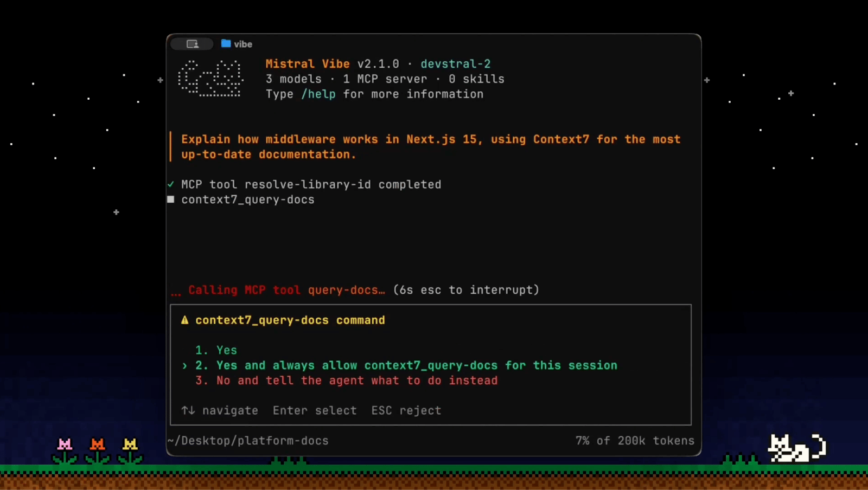
Task: Select option 1. Yes
Action: pyautogui.click(x=216, y=350)
